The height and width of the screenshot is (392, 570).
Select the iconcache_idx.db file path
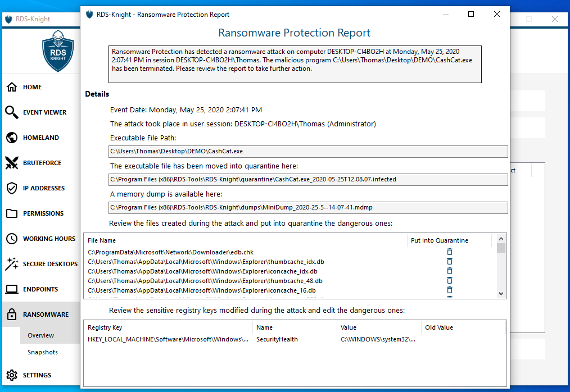click(x=202, y=271)
